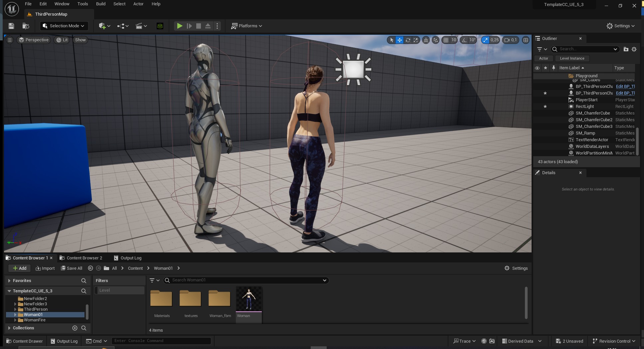Open the viewport options hamburger menu

(x=10, y=40)
